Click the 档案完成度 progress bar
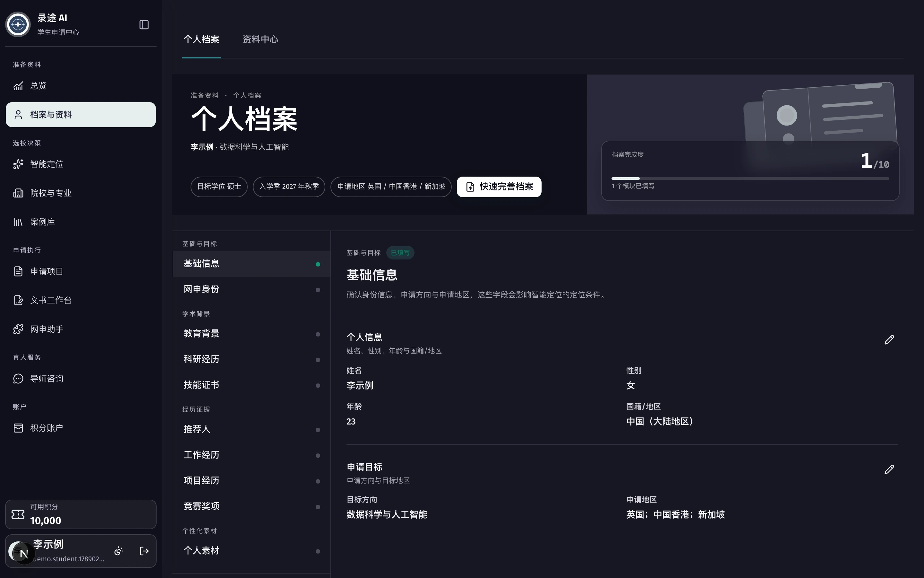Viewport: 924px width, 578px height. (750, 179)
